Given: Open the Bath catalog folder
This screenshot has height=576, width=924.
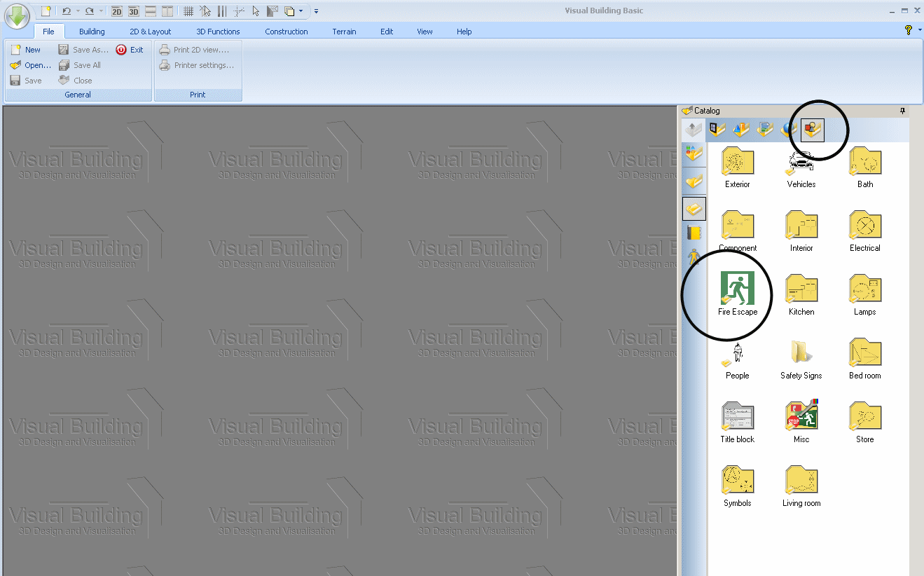Looking at the screenshot, I should (865, 168).
